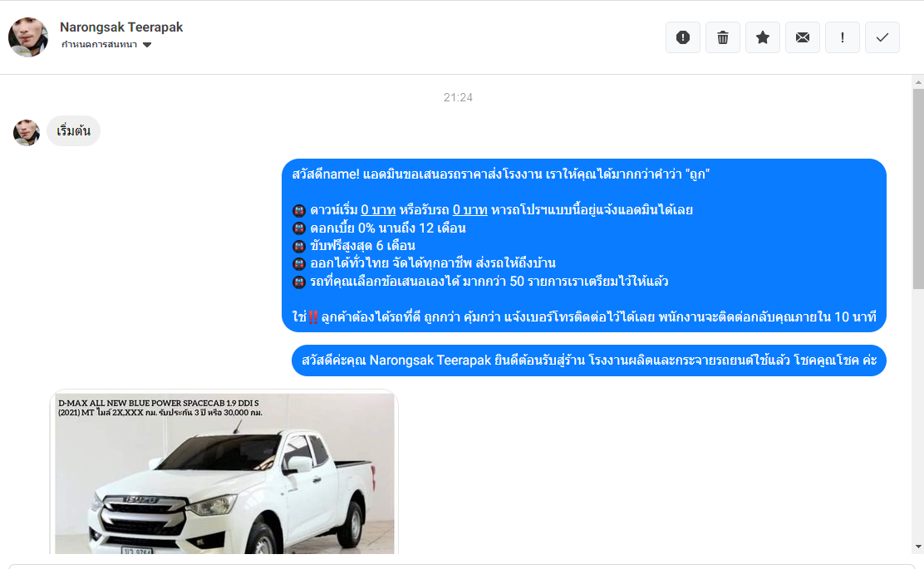Image resolution: width=924 pixels, height=569 pixels.
Task: Click the ขับฟรีสูงสุด 6 เดือน line
Action: [x=362, y=246]
